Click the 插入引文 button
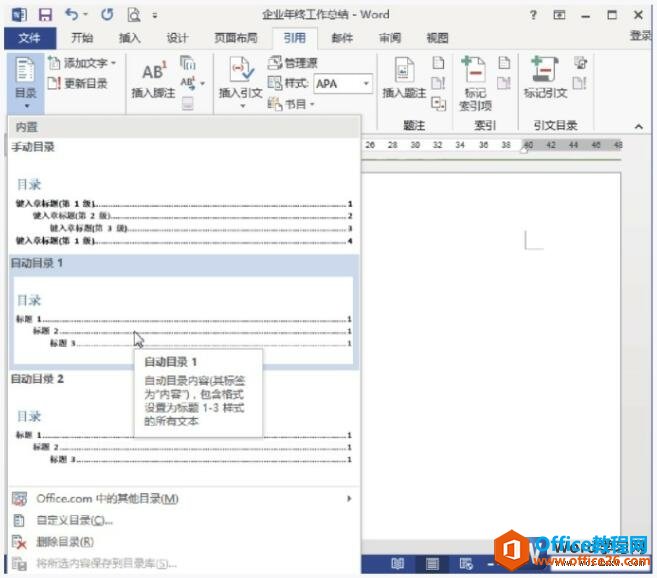 [241, 83]
